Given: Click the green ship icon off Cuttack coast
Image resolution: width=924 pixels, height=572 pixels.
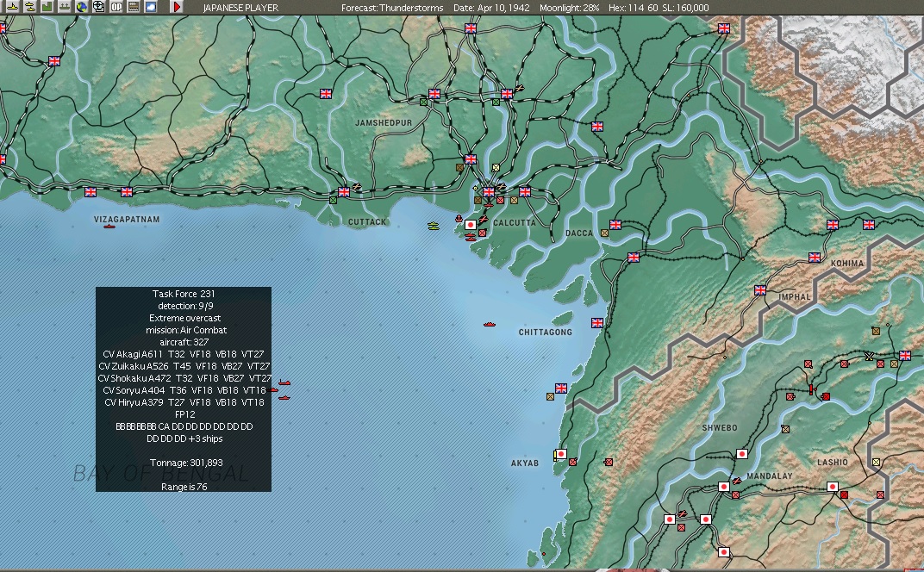Looking at the screenshot, I should tap(434, 226).
